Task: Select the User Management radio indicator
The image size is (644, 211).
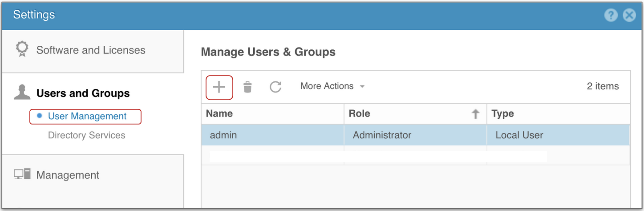Action: [40, 116]
